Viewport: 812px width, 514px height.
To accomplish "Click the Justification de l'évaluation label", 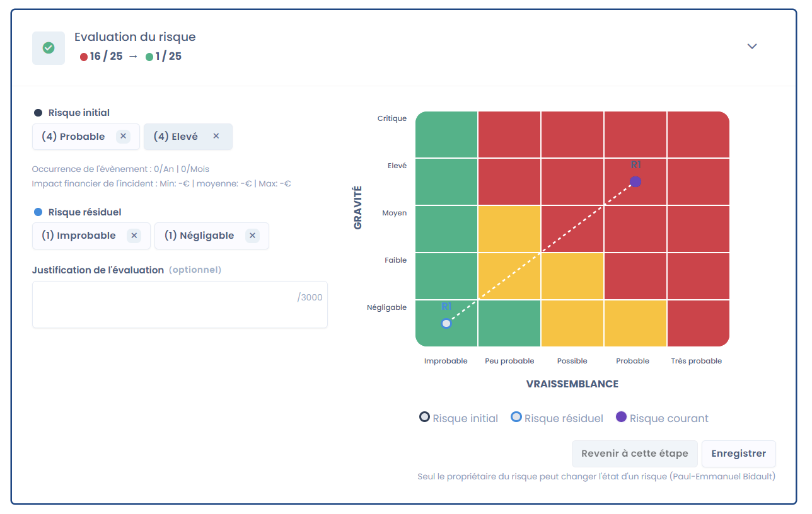I will pyautogui.click(x=98, y=270).
